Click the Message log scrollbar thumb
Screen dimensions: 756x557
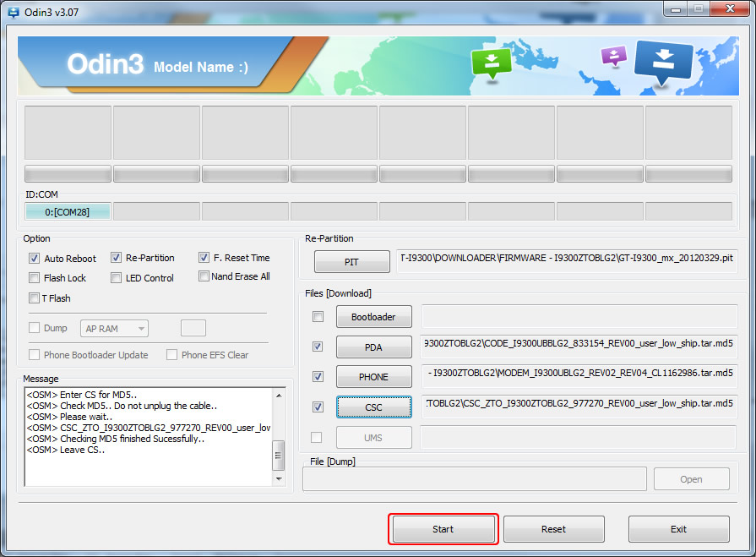(x=279, y=455)
